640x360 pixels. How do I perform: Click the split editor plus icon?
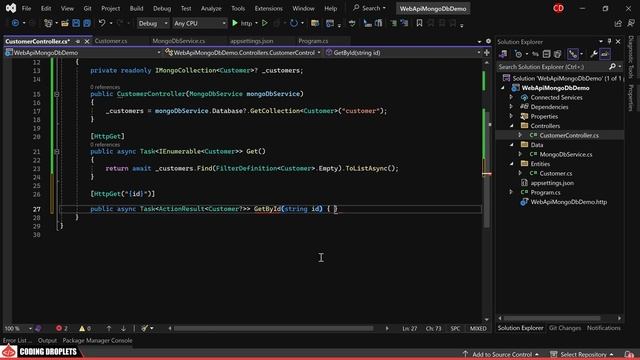(x=487, y=53)
